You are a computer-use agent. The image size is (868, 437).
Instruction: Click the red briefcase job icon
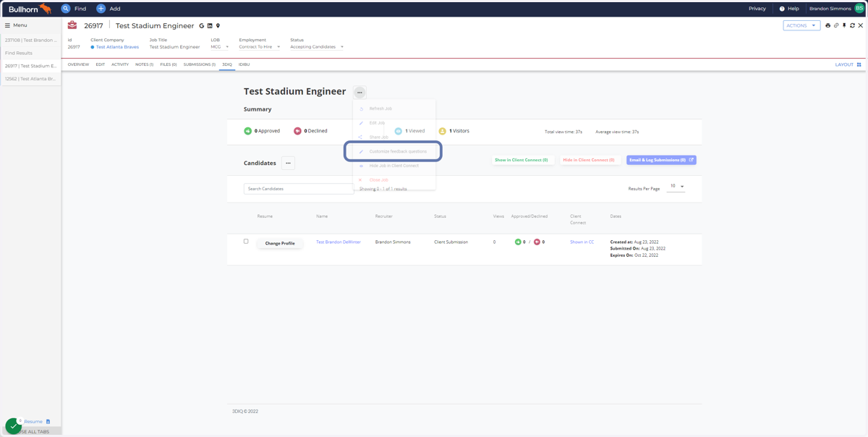(72, 25)
